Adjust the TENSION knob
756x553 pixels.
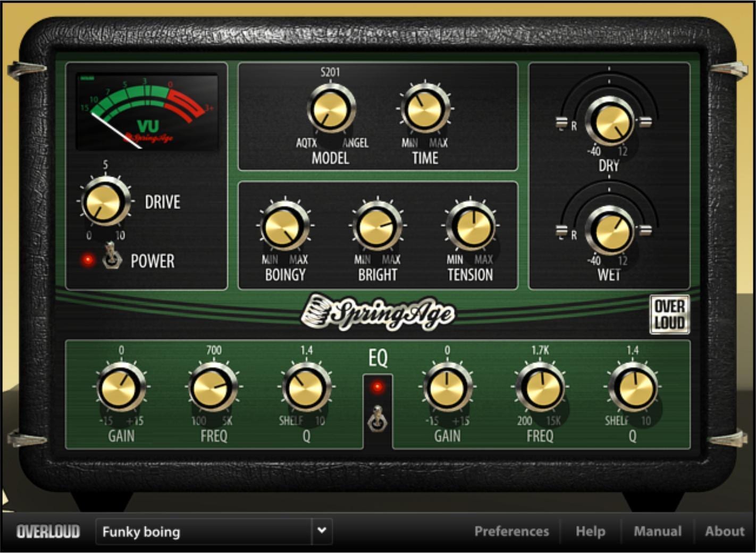[472, 226]
